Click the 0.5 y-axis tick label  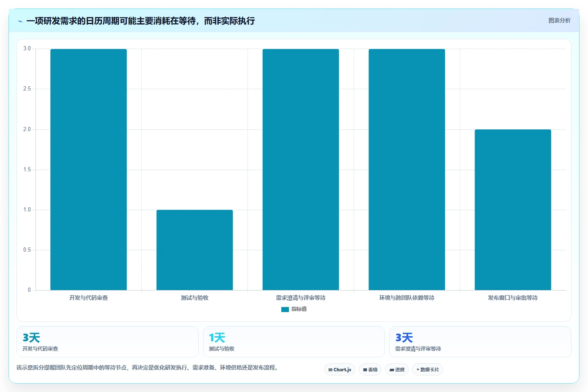click(x=27, y=250)
